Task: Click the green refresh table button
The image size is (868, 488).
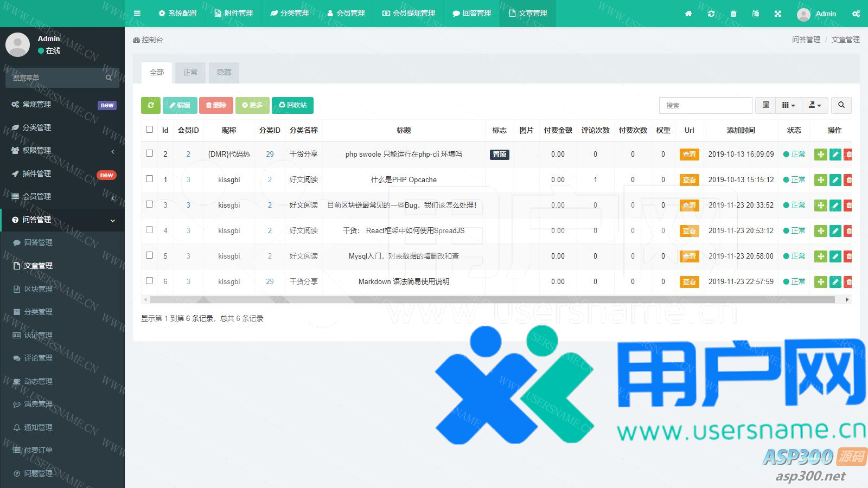Action: tap(151, 105)
